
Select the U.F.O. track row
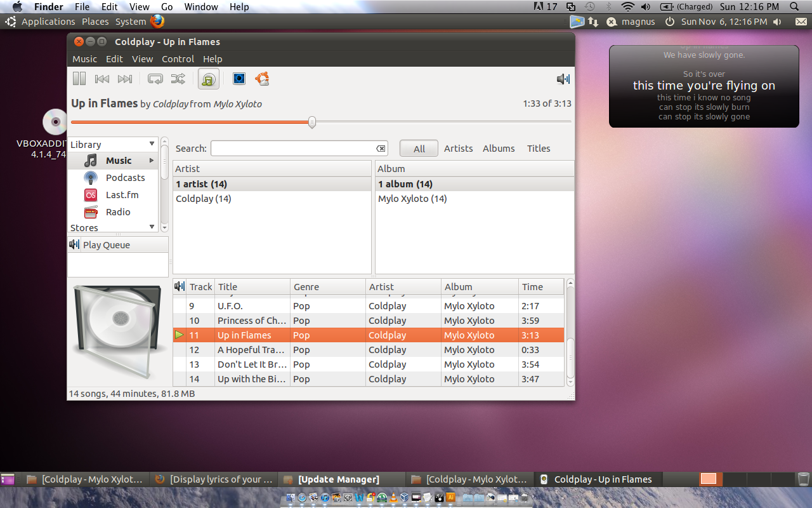[x=369, y=306]
